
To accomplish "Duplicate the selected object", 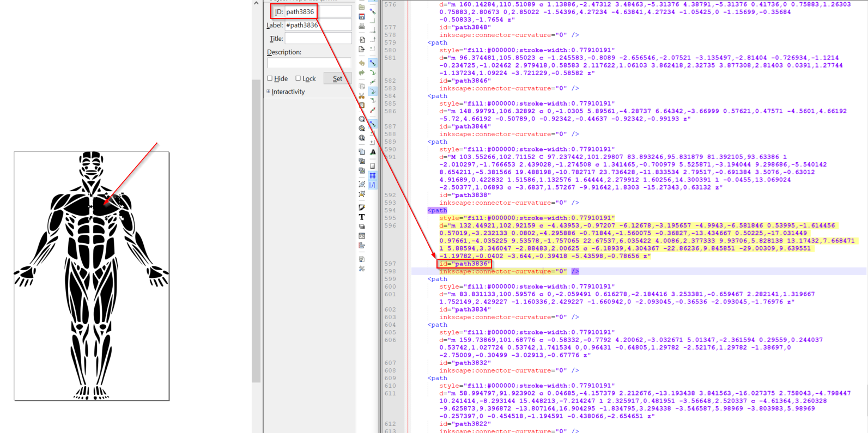I will point(362,151).
